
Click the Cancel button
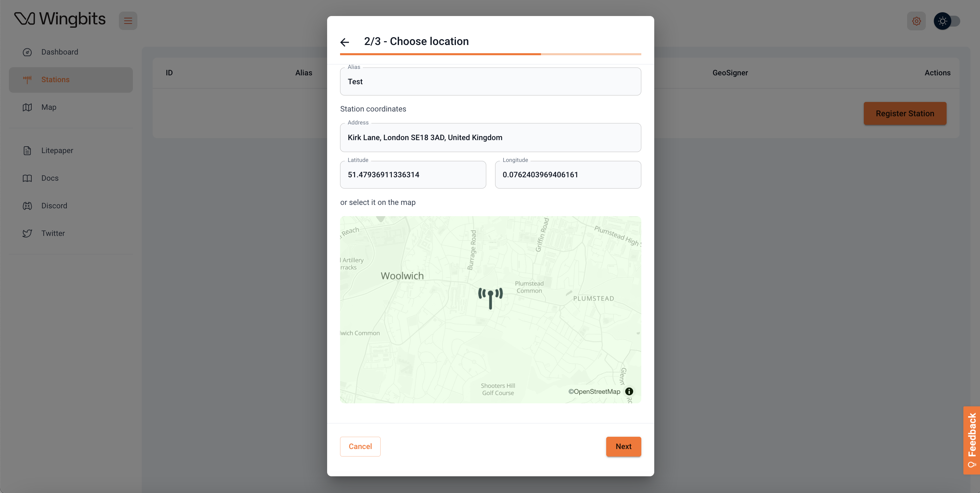click(360, 446)
